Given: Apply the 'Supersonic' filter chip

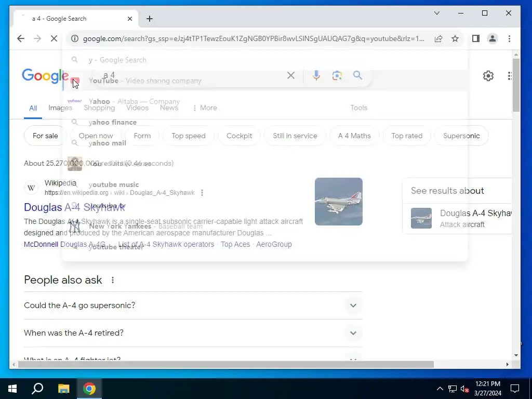Looking at the screenshot, I should [x=461, y=136].
